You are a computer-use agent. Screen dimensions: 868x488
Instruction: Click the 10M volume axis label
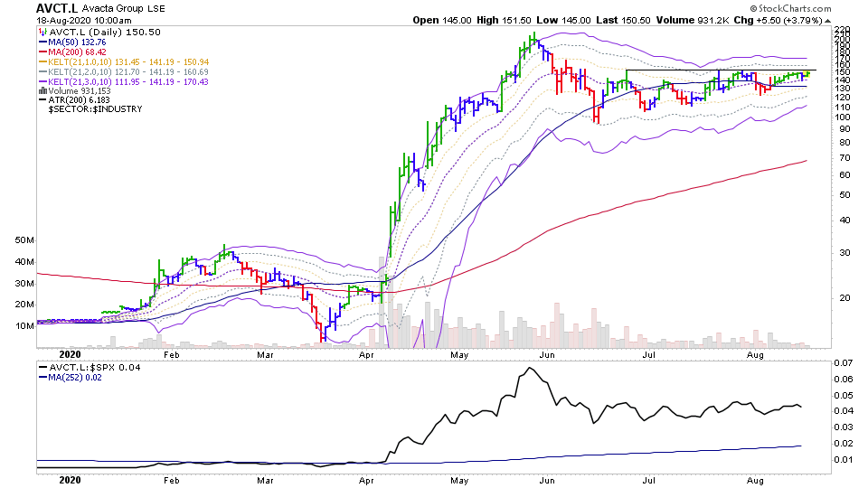point(24,326)
